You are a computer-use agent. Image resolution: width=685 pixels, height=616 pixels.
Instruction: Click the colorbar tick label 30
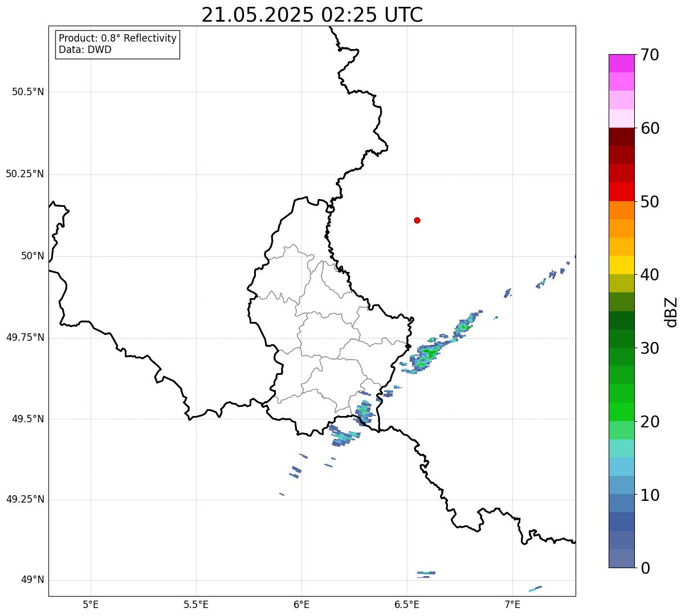click(x=650, y=348)
